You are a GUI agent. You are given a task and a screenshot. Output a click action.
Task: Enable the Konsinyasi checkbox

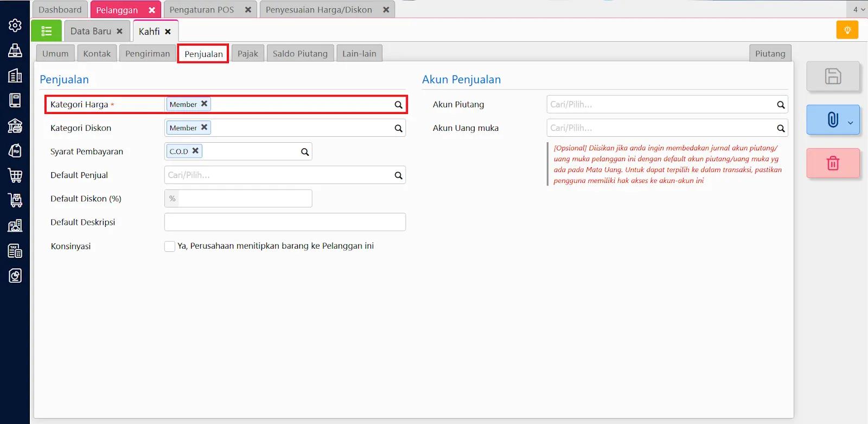click(170, 246)
